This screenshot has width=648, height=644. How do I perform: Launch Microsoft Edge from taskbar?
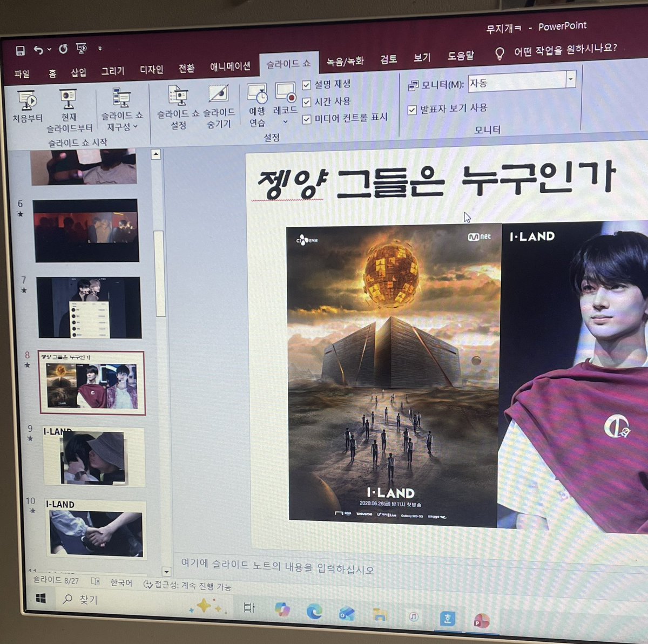coord(314,611)
